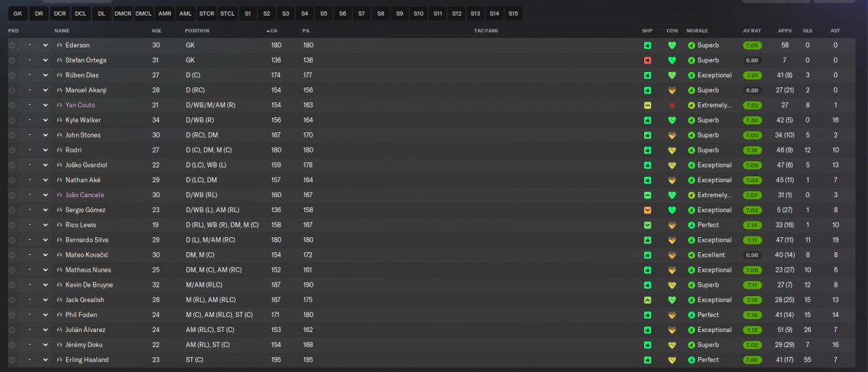Sort by the AV RAT column header
Image resolution: width=868 pixels, height=372 pixels.
(x=752, y=31)
